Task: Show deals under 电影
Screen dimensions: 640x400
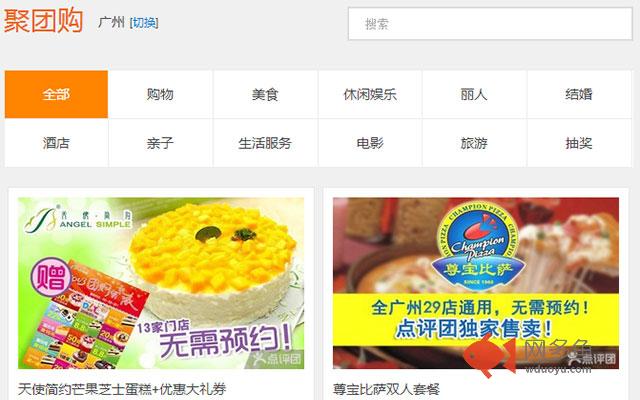Action: 370,143
